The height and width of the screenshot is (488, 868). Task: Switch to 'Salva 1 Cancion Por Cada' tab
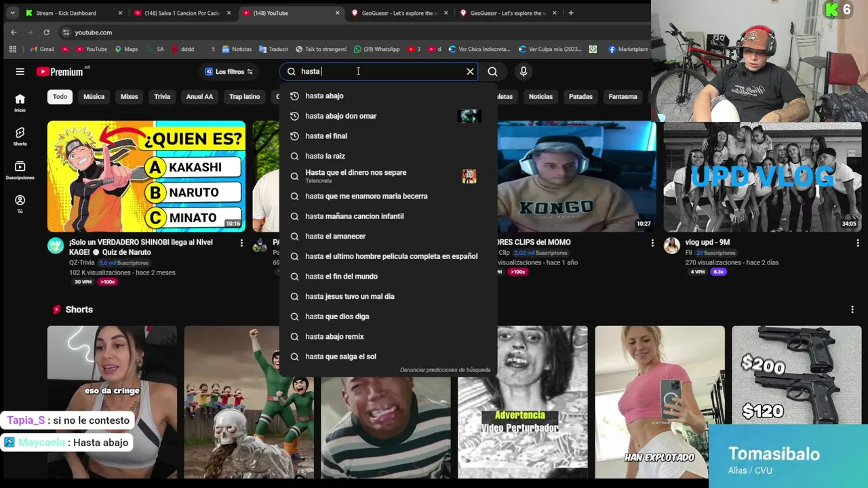(x=182, y=13)
